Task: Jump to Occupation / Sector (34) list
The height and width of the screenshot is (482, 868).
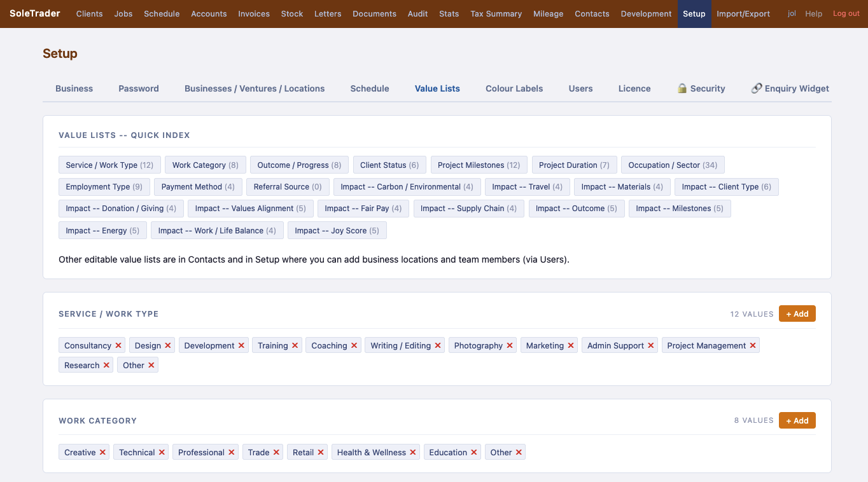Action: tap(673, 165)
